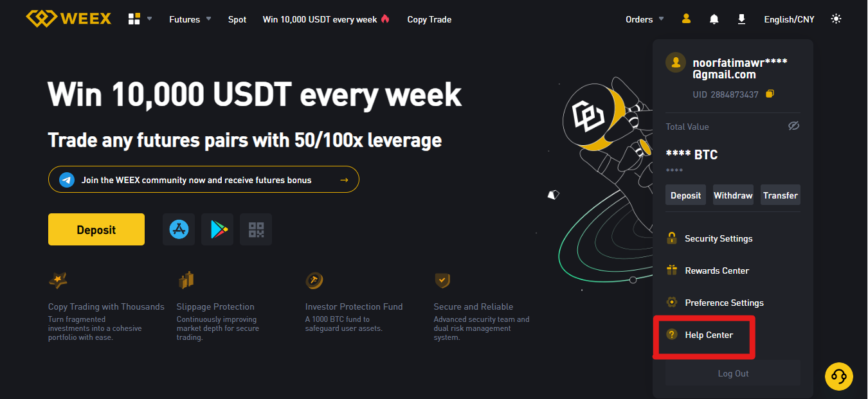Open the Google Play download icon

tap(217, 229)
